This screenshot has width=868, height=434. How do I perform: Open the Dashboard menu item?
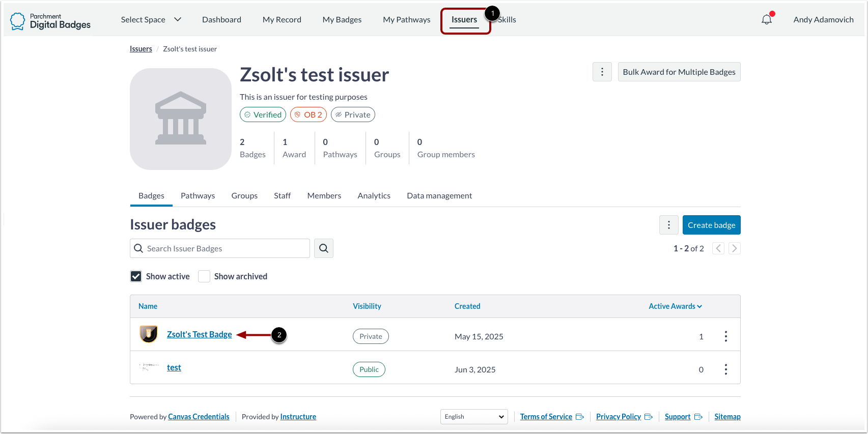(x=221, y=19)
